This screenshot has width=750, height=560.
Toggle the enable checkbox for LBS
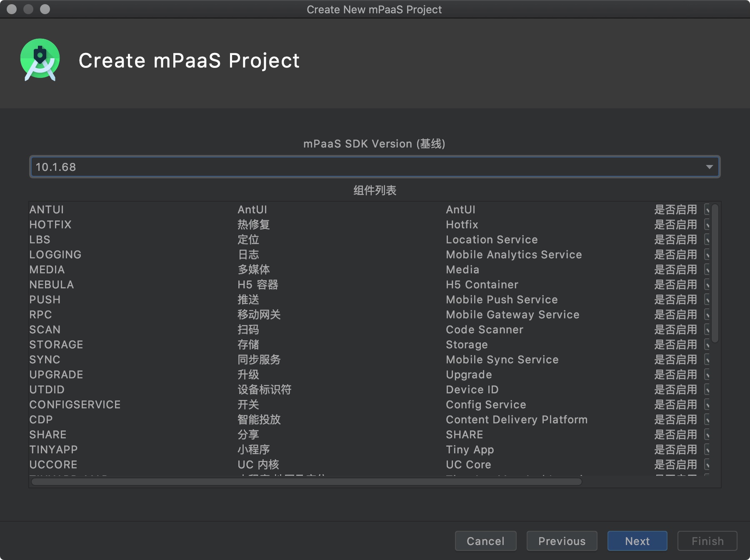pyautogui.click(x=707, y=240)
